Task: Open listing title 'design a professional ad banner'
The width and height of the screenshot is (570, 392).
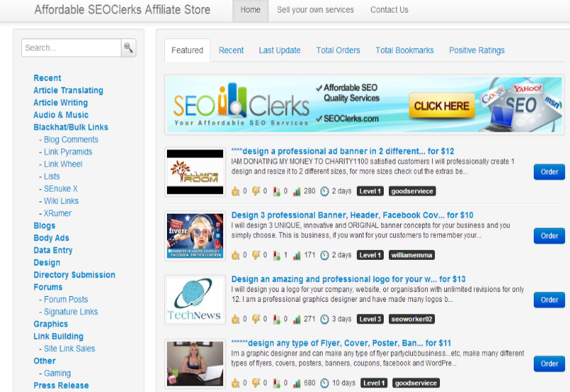Action: (343, 151)
